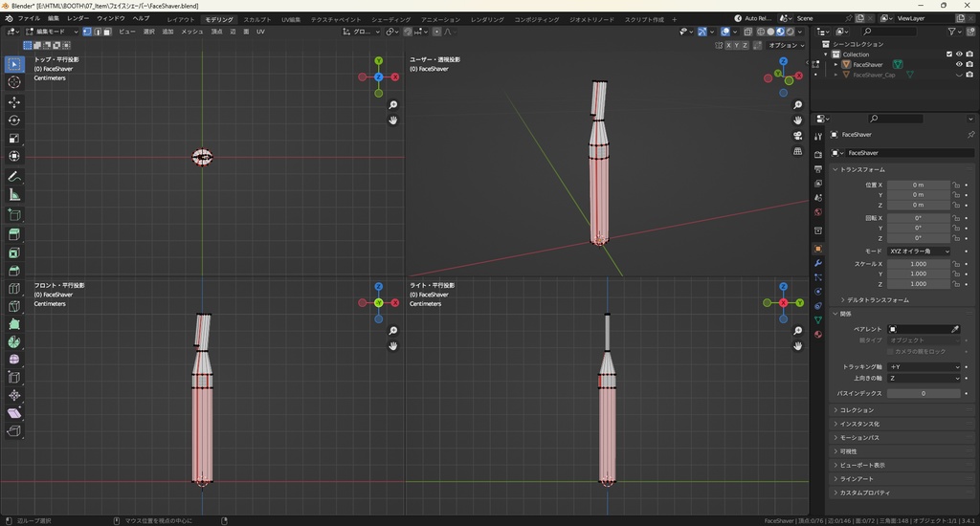This screenshot has width=980, height=526.
Task: Enable face select mode
Action: pos(107,32)
